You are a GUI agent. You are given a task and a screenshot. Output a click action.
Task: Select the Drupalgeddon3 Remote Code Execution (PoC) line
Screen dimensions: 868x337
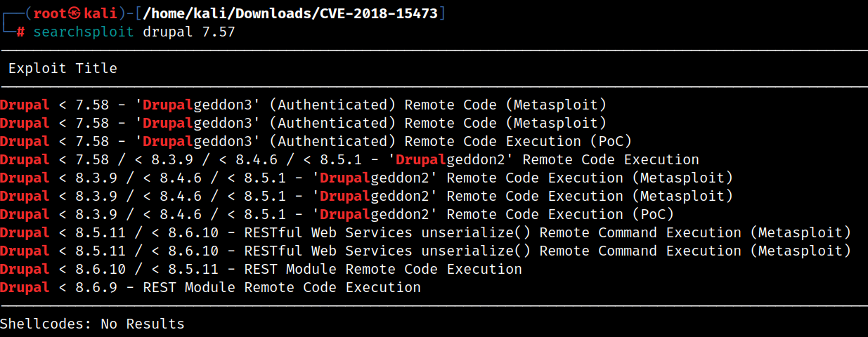pyautogui.click(x=316, y=141)
